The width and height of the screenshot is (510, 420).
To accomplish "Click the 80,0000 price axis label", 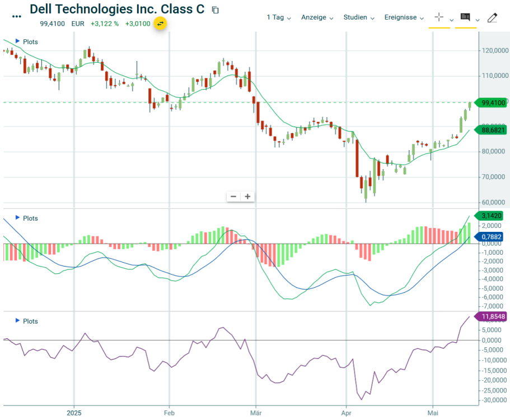I will click(493, 151).
